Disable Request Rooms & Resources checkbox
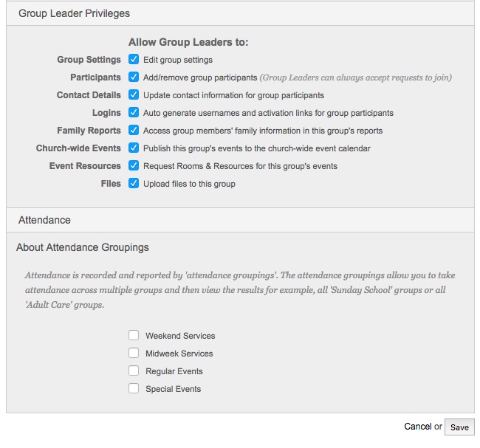 coord(134,166)
